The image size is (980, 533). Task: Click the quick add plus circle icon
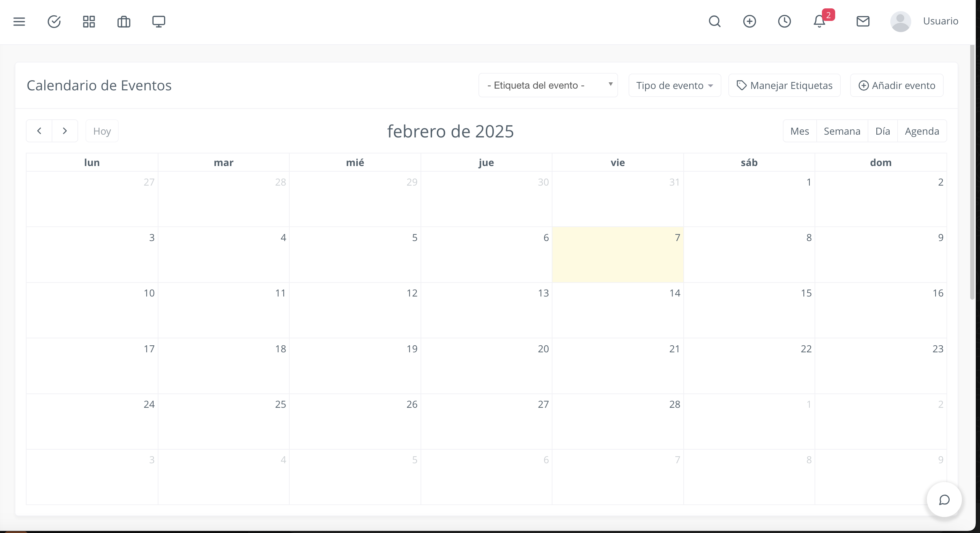(x=749, y=21)
